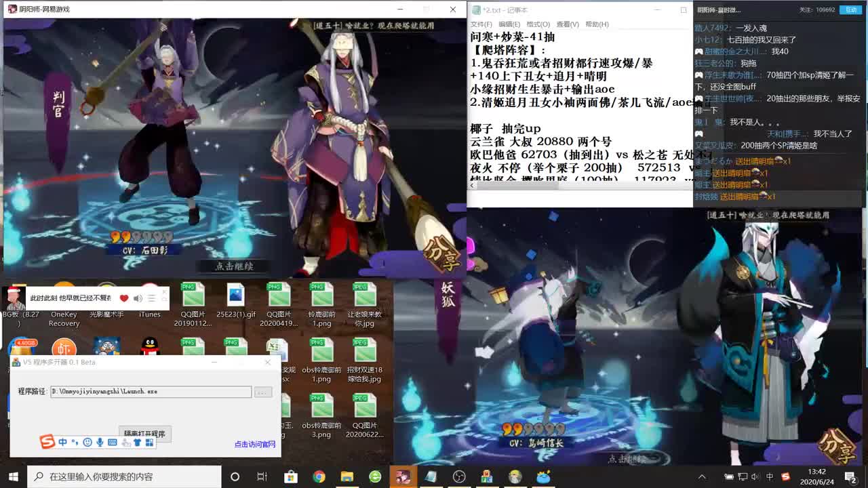Open the soft keyboard icon on Sogou bar
Image resolution: width=868 pixels, height=488 pixels.
coord(113,443)
